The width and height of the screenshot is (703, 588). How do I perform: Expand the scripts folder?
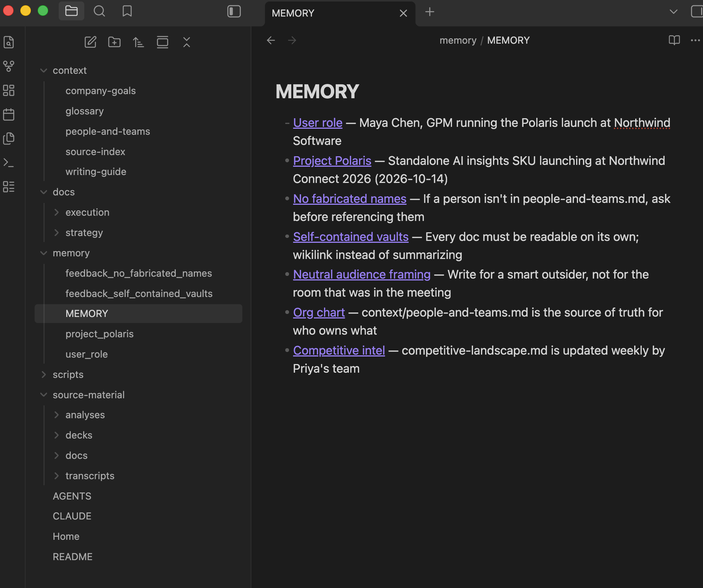pyautogui.click(x=44, y=375)
